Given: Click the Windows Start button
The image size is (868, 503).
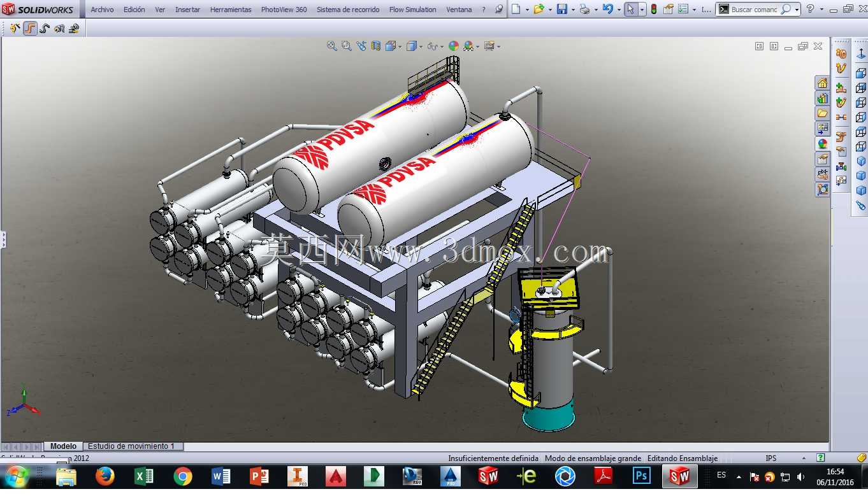Looking at the screenshot, I should point(16,476).
